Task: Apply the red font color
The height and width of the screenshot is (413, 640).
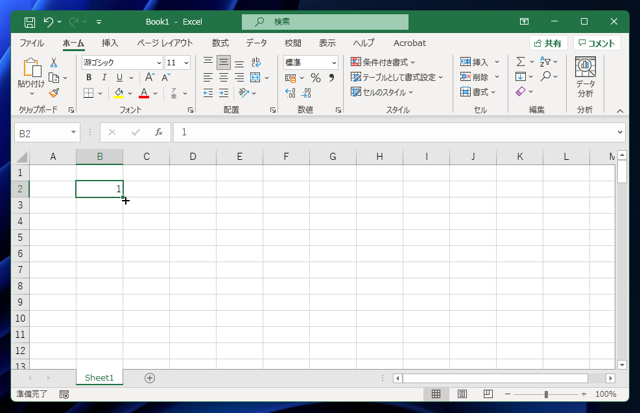Action: (144, 93)
